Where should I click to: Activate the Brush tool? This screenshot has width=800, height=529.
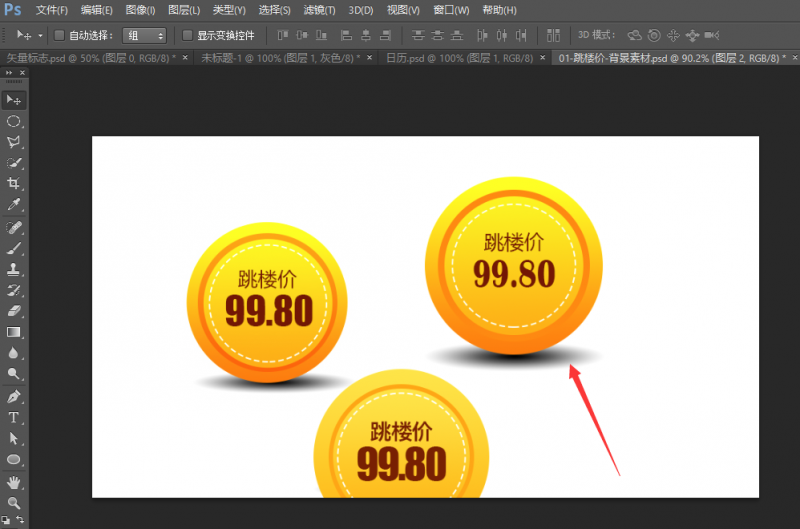[14, 247]
